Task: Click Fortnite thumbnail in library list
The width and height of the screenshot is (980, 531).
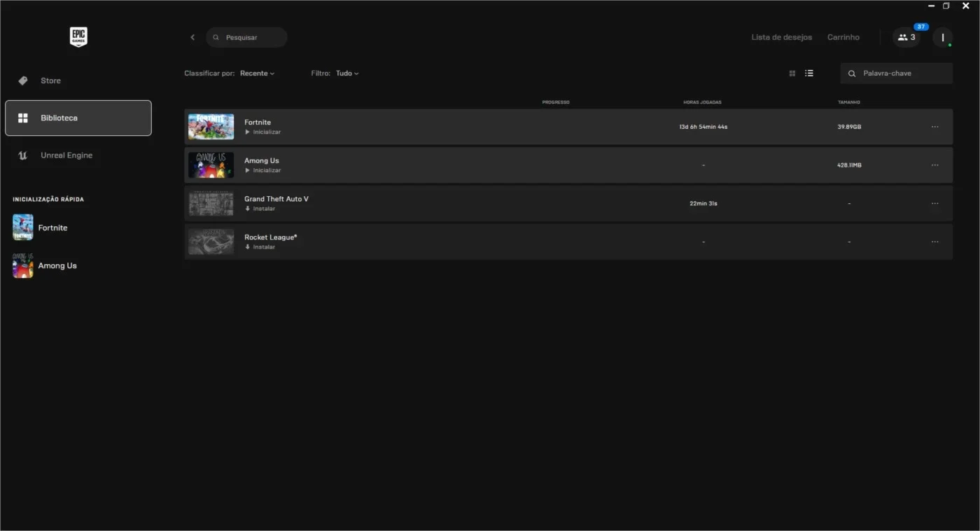Action: pyautogui.click(x=211, y=127)
